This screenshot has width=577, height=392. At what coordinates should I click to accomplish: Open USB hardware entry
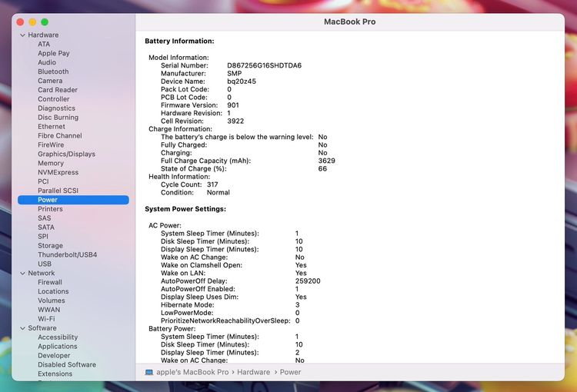[45, 264]
